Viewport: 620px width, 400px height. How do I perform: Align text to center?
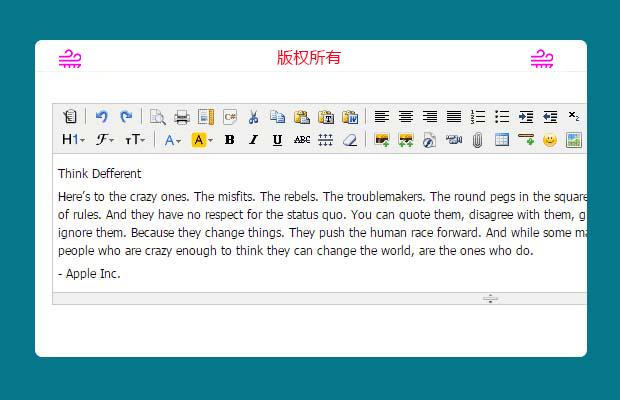coord(406,116)
